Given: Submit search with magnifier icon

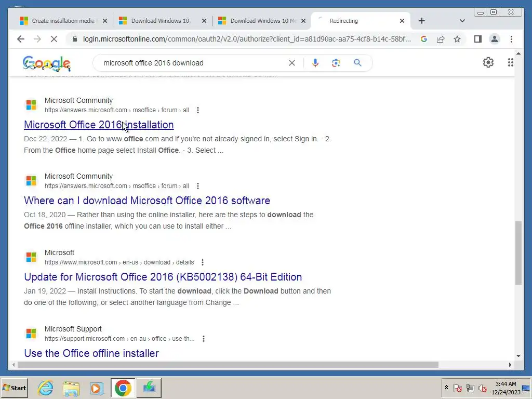Looking at the screenshot, I should click(x=357, y=63).
